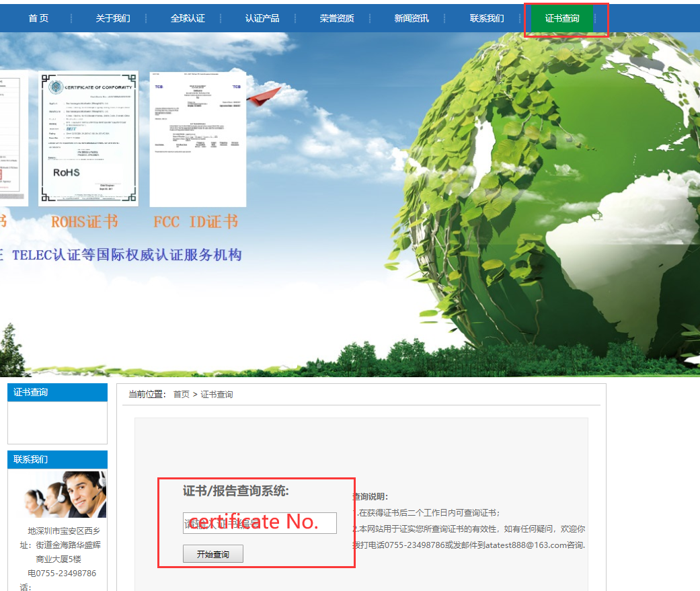Click the 证书查询 text in the breadcrumb

pos(217,395)
